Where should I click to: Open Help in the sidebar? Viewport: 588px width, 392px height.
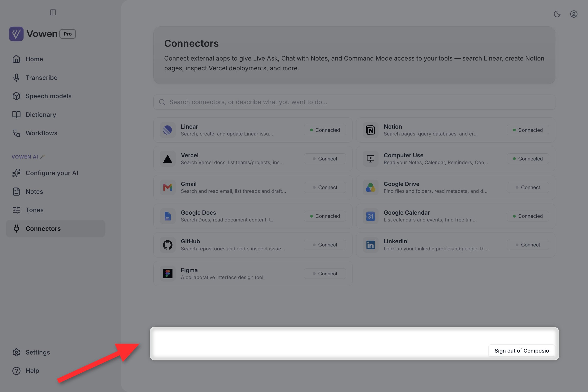pos(56,371)
